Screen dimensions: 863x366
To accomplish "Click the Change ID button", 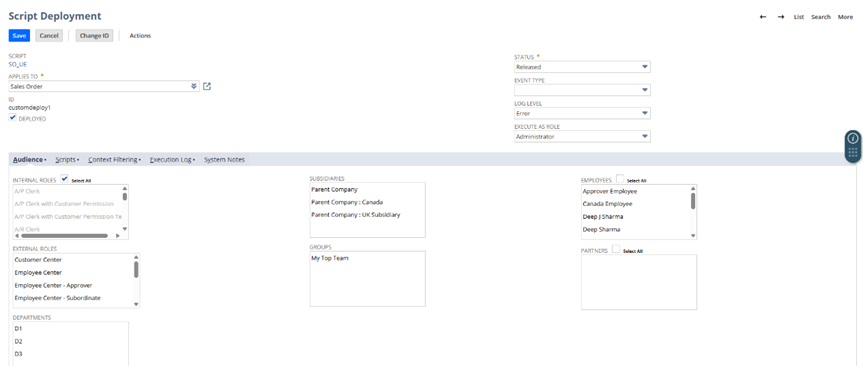I will pos(94,36).
